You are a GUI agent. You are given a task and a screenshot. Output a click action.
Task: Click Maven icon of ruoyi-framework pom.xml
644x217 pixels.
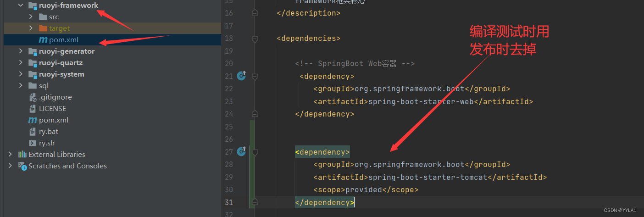43,40
